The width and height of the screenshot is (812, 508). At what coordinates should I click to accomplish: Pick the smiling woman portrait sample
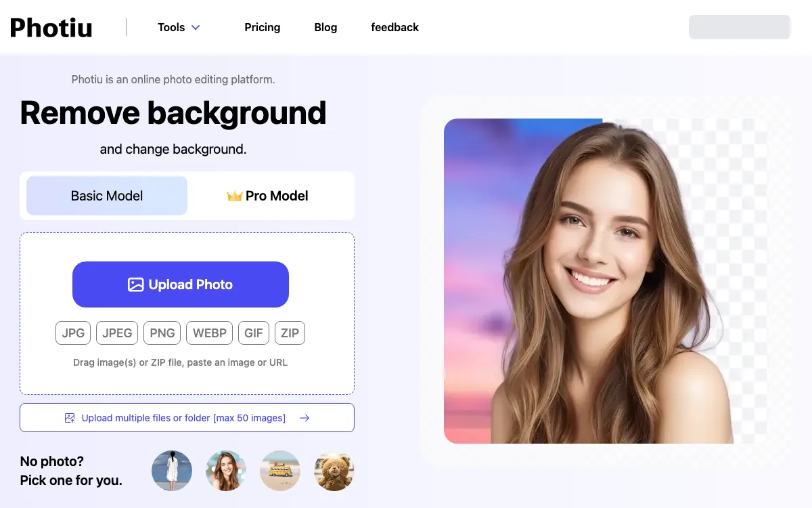(x=226, y=471)
